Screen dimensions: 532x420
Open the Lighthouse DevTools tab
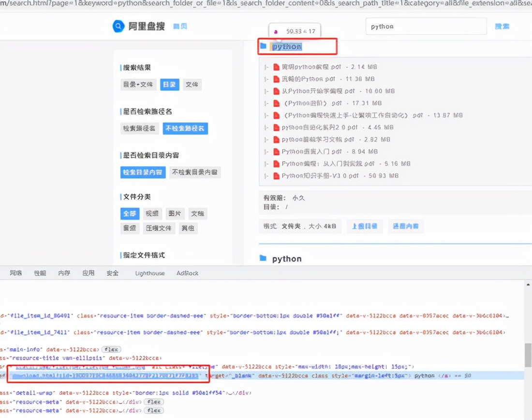pyautogui.click(x=150, y=273)
